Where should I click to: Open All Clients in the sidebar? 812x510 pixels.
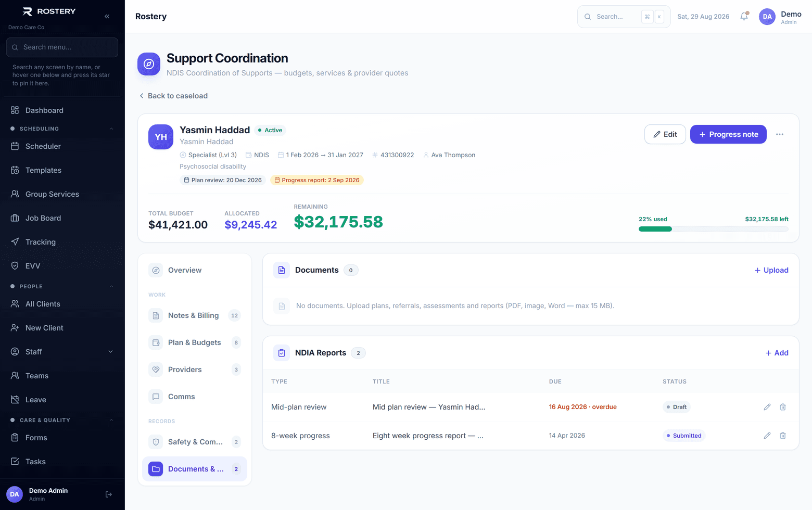coord(62,304)
